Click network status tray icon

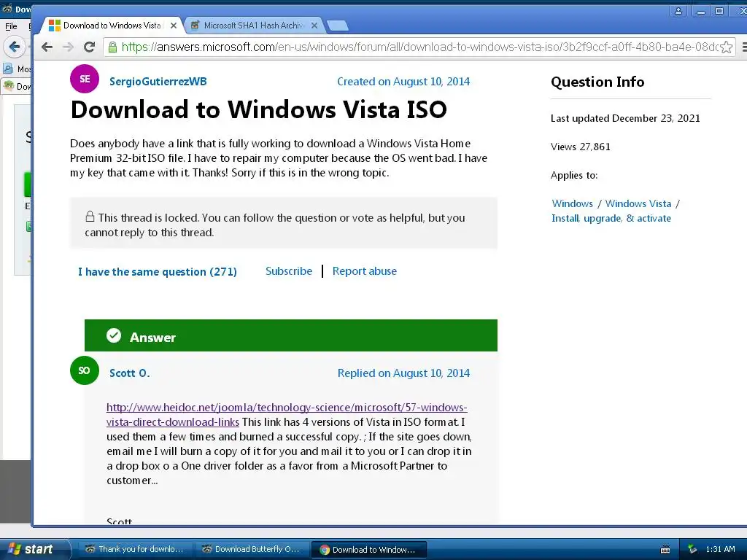[692, 549]
